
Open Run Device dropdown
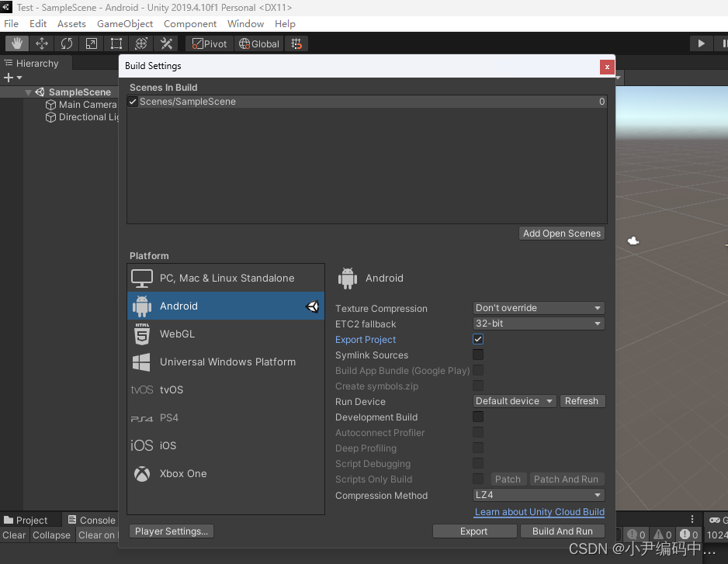pyautogui.click(x=515, y=401)
